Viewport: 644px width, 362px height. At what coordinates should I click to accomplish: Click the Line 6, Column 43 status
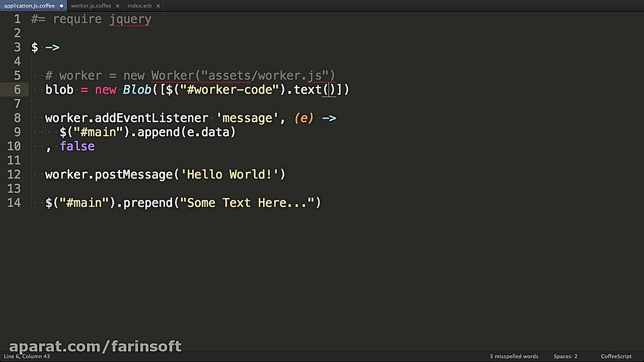click(x=27, y=356)
